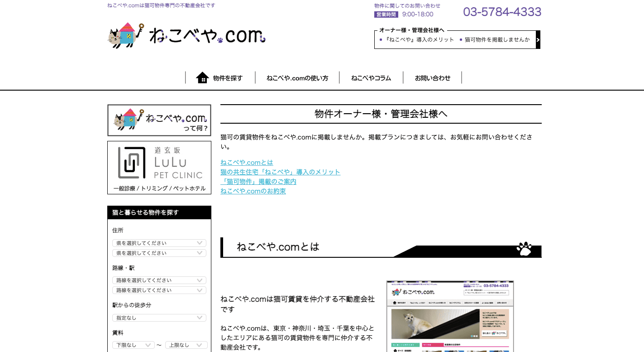Open お問い合わせ menu item
The height and width of the screenshot is (352, 644).
pyautogui.click(x=433, y=78)
